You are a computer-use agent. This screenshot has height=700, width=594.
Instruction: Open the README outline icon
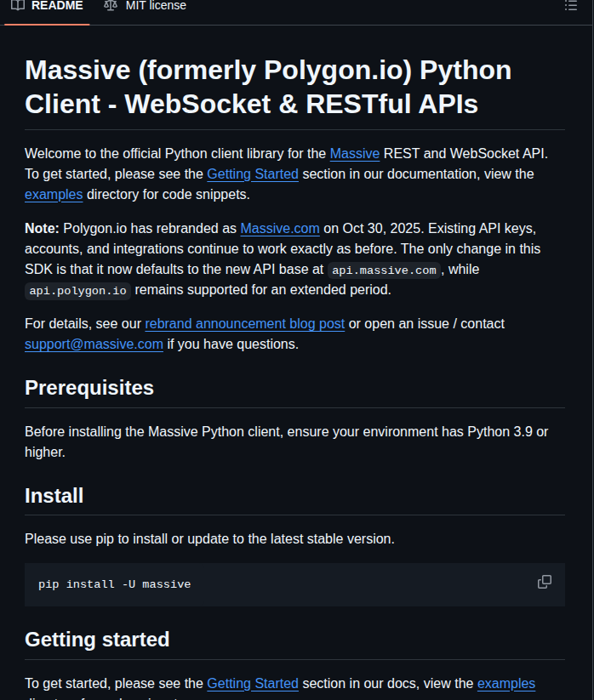click(571, 5)
